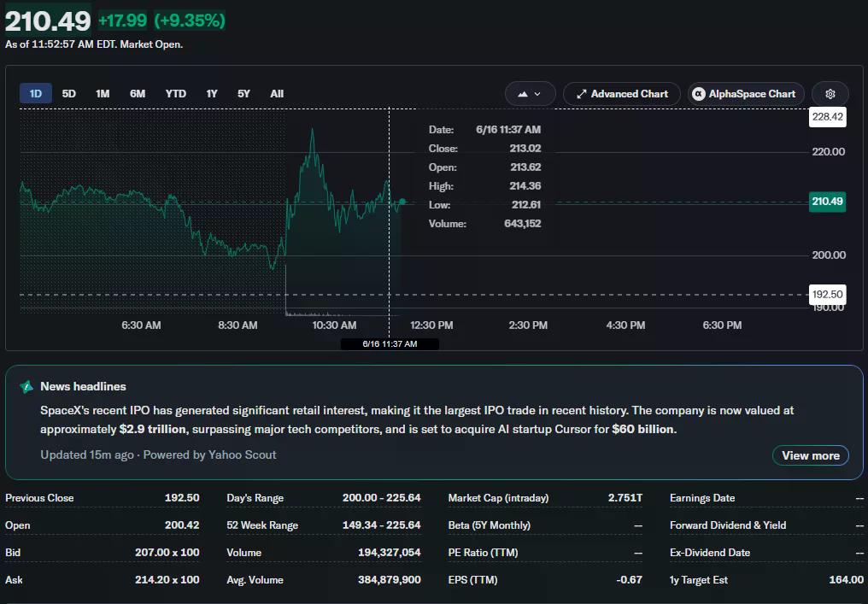Click Forward Dividend & Yield label
Viewport: 868px width, 604px height.
728,525
